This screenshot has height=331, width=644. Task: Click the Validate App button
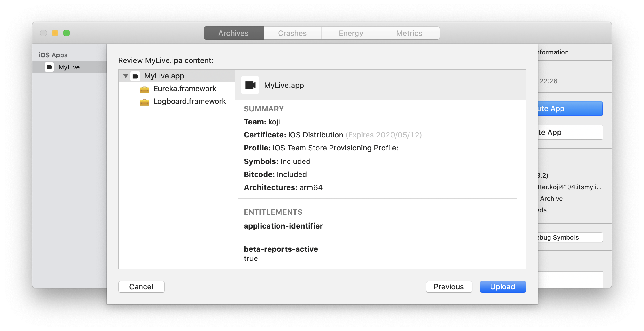pyautogui.click(x=570, y=133)
